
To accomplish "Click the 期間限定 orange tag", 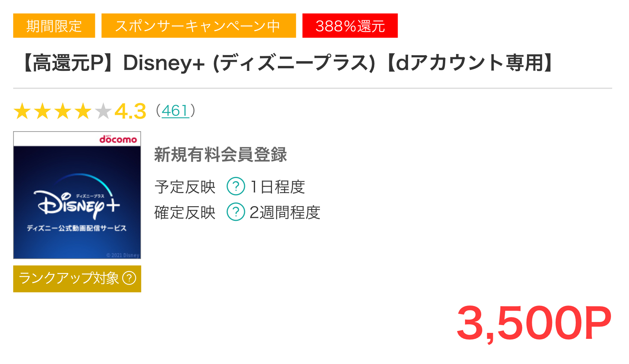I will pos(54,25).
